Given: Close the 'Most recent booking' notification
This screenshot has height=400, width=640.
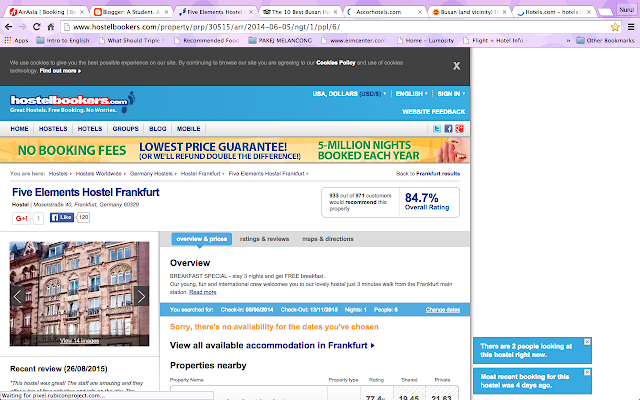Looking at the screenshot, I should pyautogui.click(x=587, y=372).
